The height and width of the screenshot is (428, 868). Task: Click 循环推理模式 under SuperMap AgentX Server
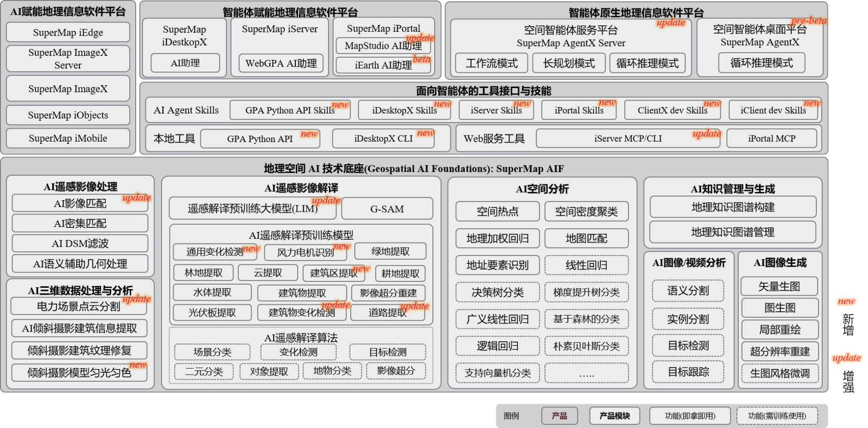pos(647,63)
